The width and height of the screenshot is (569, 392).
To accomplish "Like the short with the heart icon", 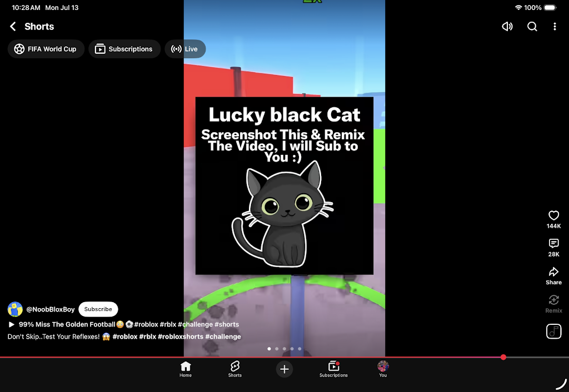I will tap(553, 215).
